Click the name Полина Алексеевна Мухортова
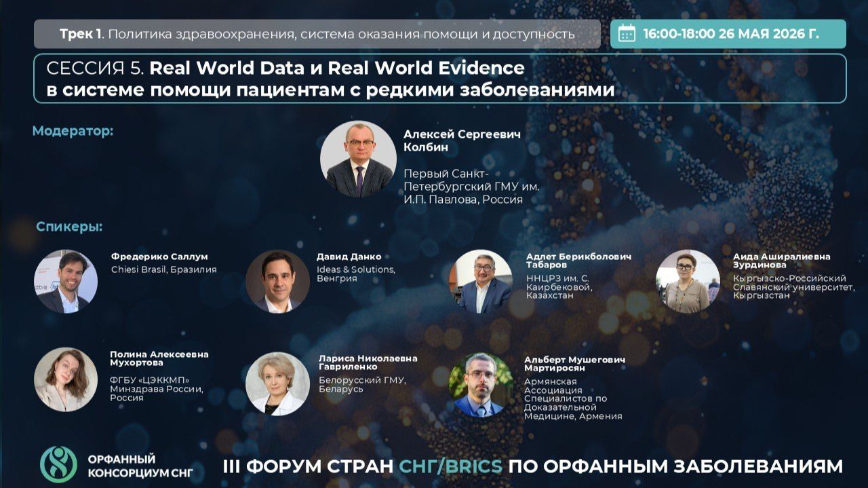Viewport: 868px width, 488px height. [159, 358]
